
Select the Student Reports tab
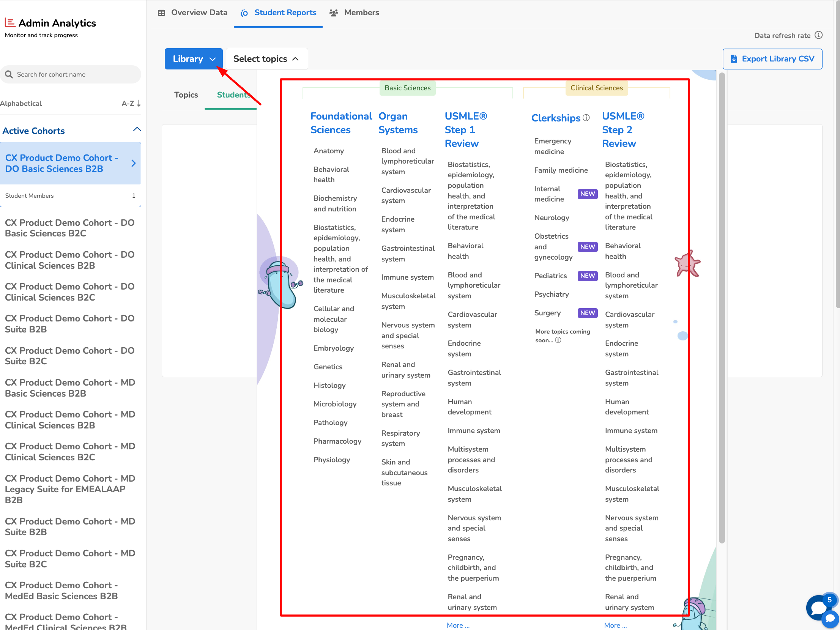click(278, 13)
